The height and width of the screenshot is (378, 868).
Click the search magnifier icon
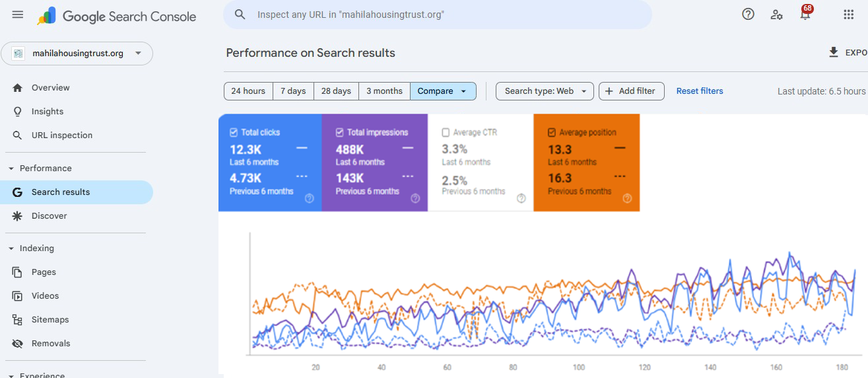point(240,15)
